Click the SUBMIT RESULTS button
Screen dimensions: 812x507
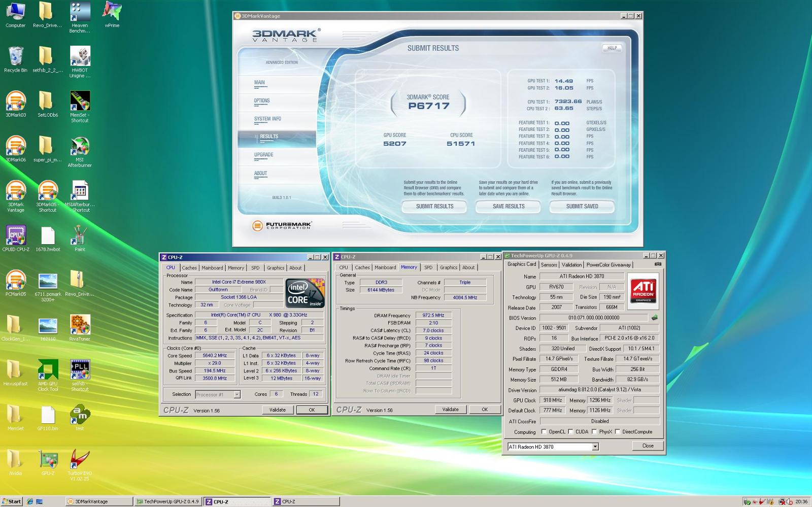pyautogui.click(x=434, y=207)
